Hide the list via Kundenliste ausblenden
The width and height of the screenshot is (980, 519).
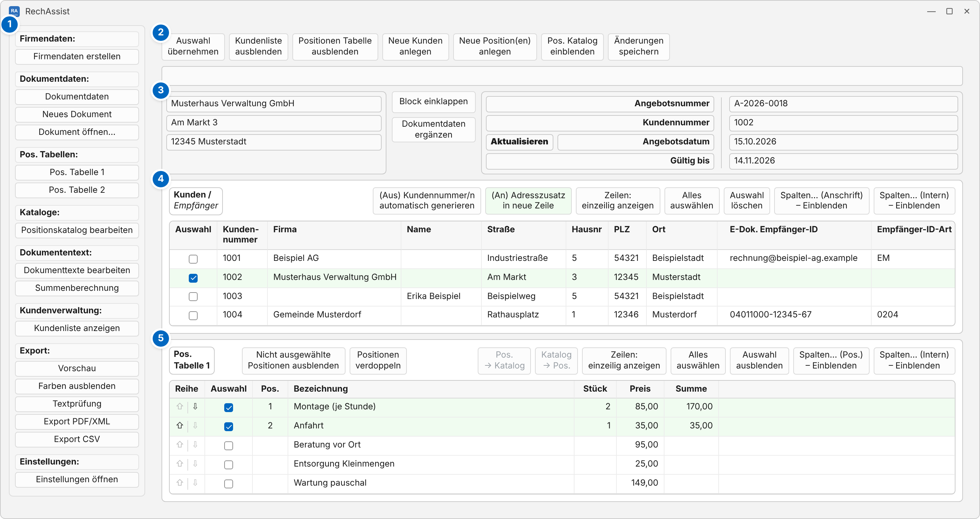tap(258, 46)
